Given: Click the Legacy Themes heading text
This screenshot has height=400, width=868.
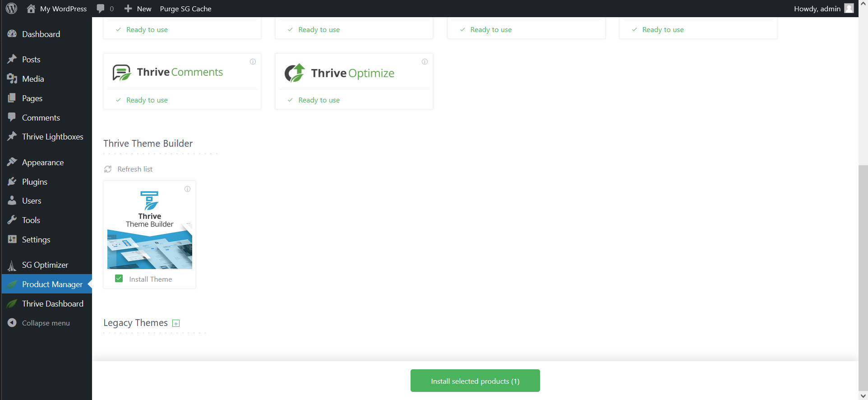Looking at the screenshot, I should point(135,323).
